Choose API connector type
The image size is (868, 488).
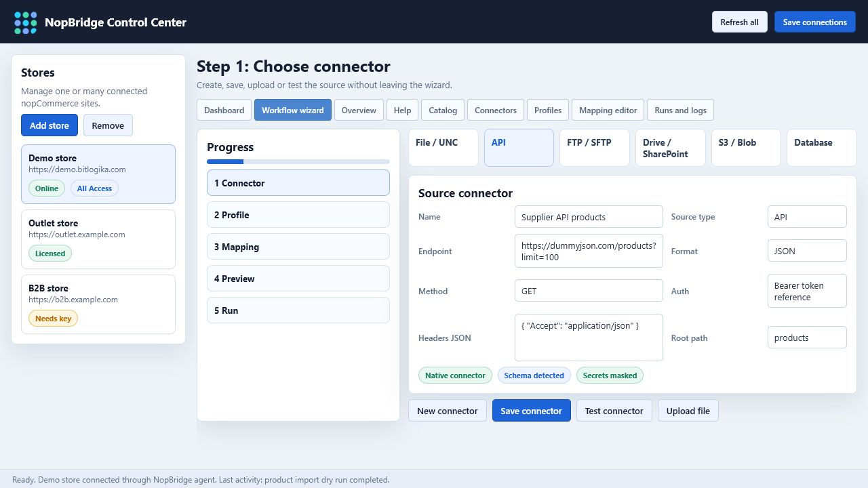519,148
